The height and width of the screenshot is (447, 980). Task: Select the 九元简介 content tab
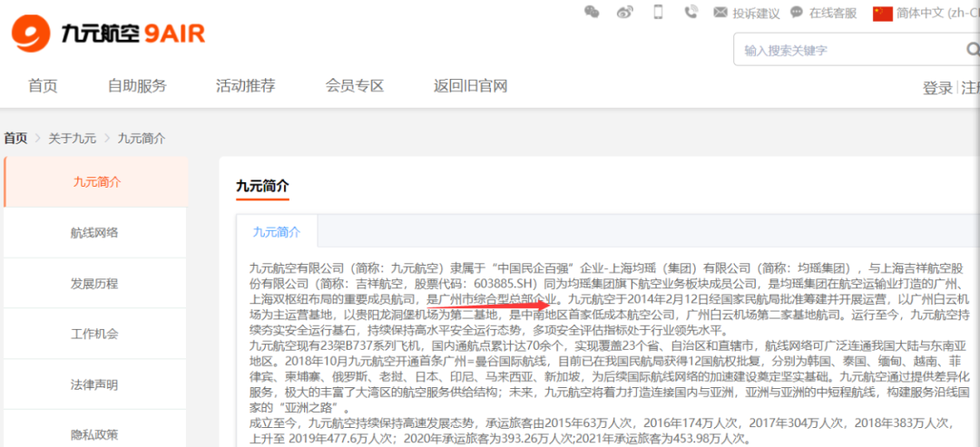pyautogui.click(x=277, y=232)
